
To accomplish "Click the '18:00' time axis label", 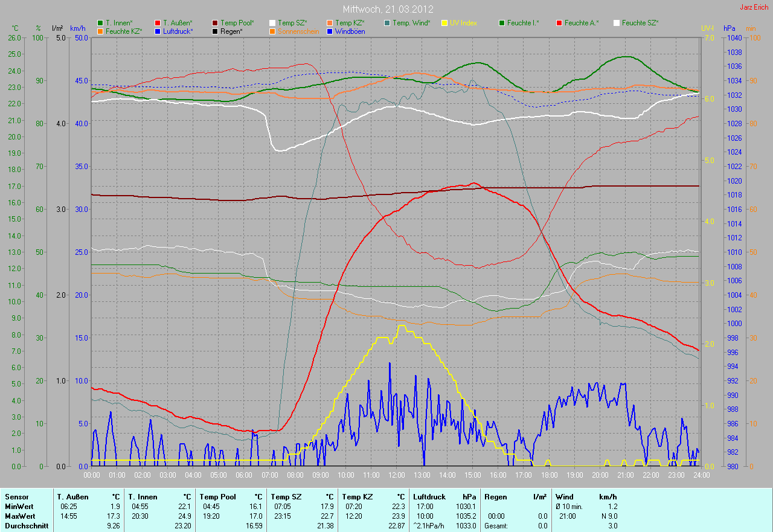I will pos(549,475).
